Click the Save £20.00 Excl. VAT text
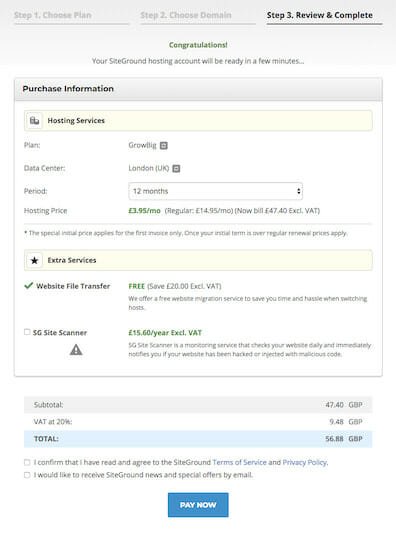The width and height of the screenshot is (396, 537). pyautogui.click(x=184, y=286)
